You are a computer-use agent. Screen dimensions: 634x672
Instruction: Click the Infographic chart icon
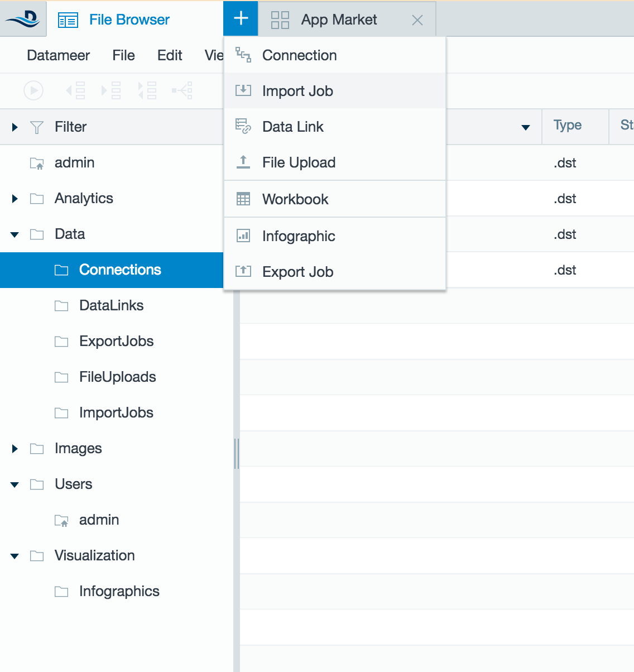243,236
